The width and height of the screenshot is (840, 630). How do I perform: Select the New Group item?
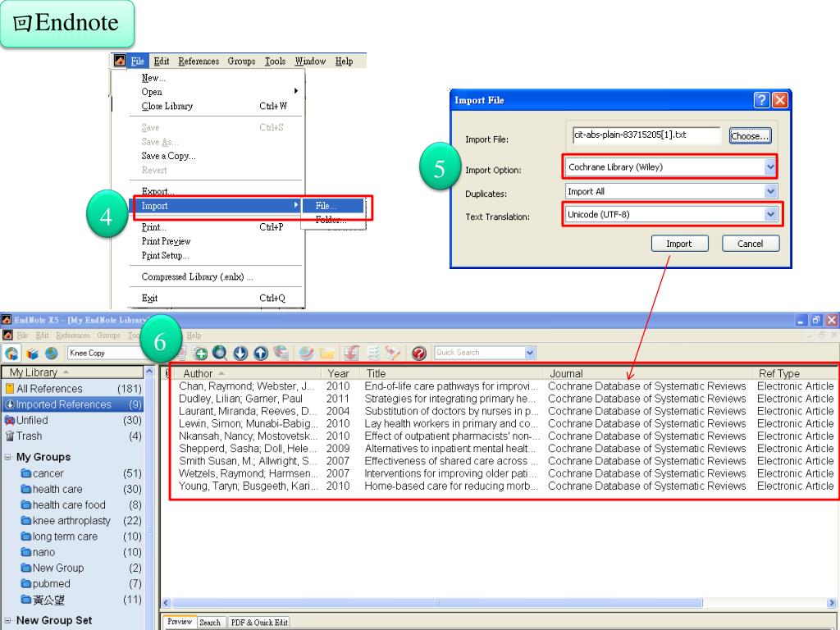(x=80, y=568)
